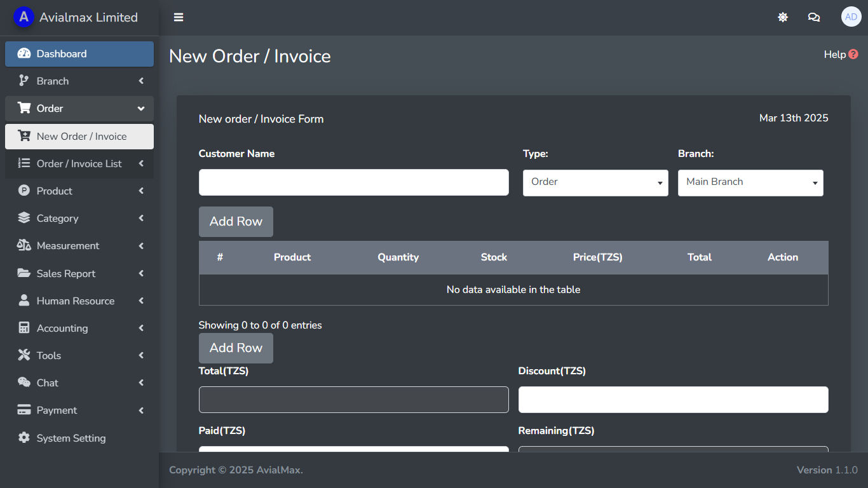Click the Add Row button below table
The height and width of the screenshot is (488, 868).
tap(236, 348)
